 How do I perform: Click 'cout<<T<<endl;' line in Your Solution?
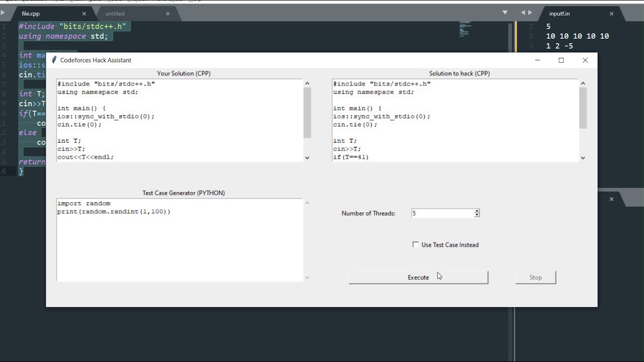pos(86,157)
